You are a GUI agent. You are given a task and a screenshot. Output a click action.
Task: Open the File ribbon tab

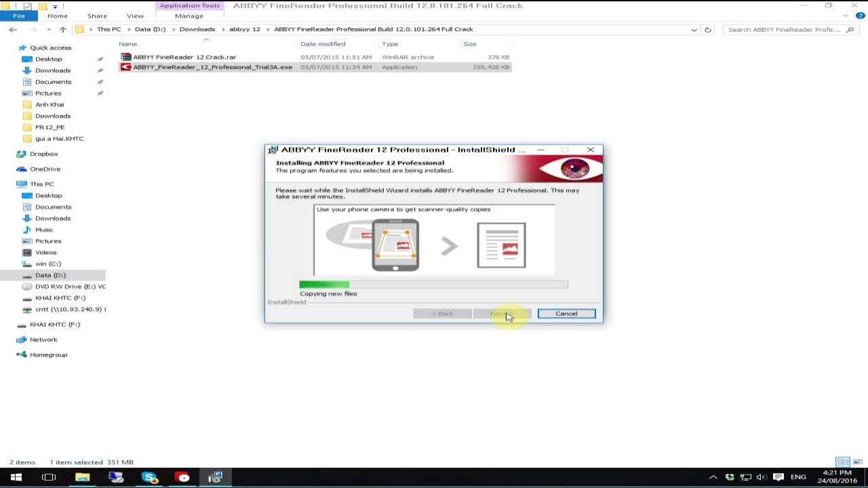[19, 16]
